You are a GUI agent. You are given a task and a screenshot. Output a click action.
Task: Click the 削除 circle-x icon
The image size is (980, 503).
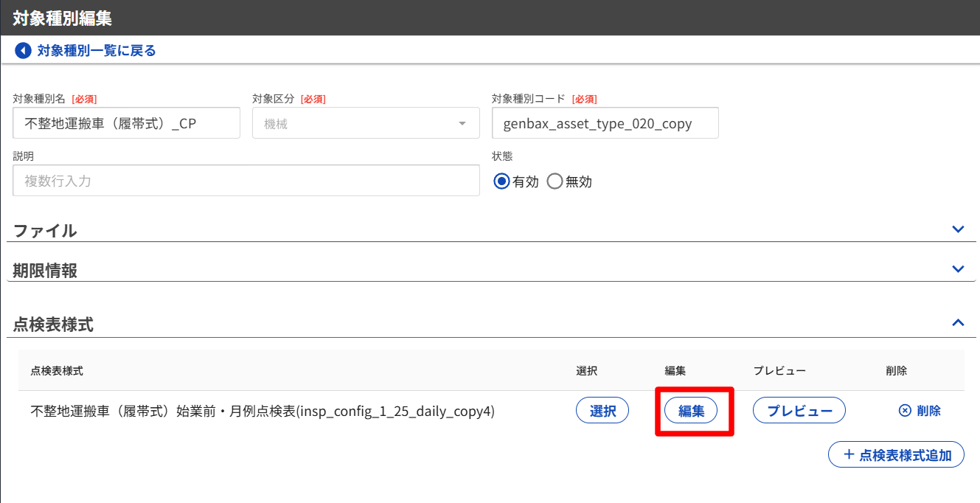905,411
